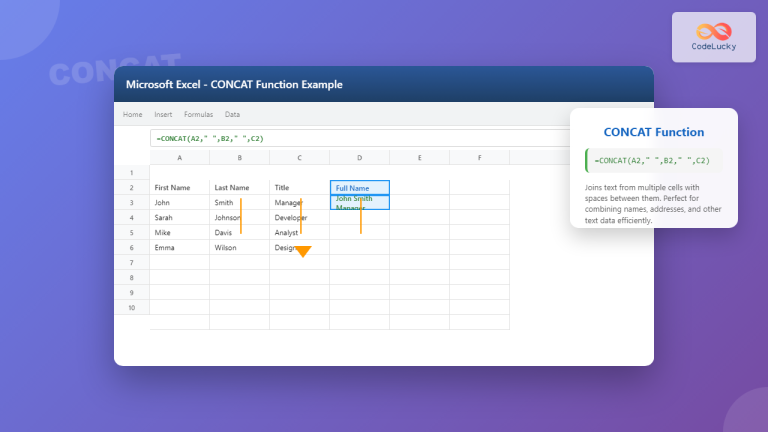The height and width of the screenshot is (432, 768).
Task: Click the cell containing Analyst
Action: [299, 232]
